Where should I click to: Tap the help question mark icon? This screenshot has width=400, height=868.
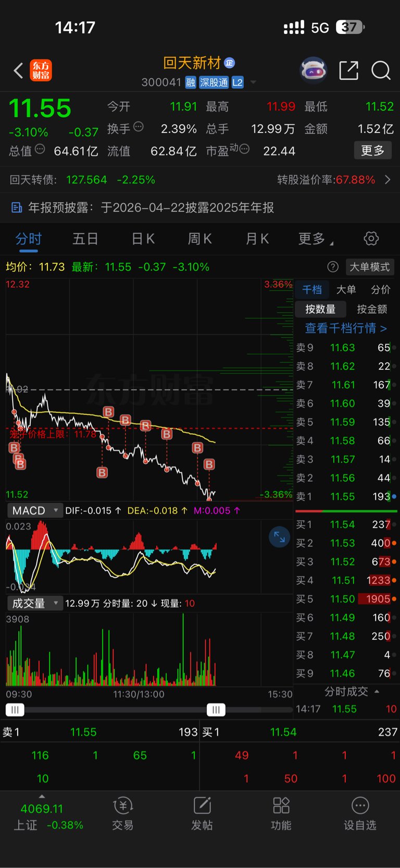[333, 267]
